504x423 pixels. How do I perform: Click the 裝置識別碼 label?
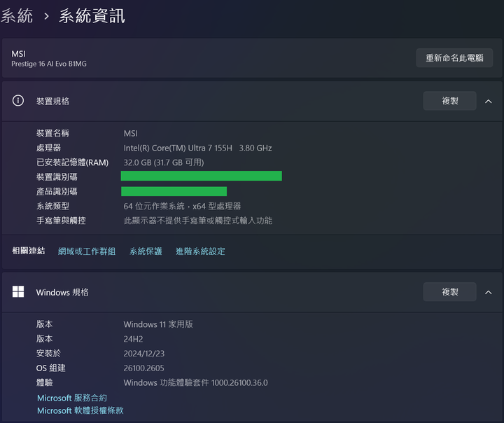click(x=57, y=177)
